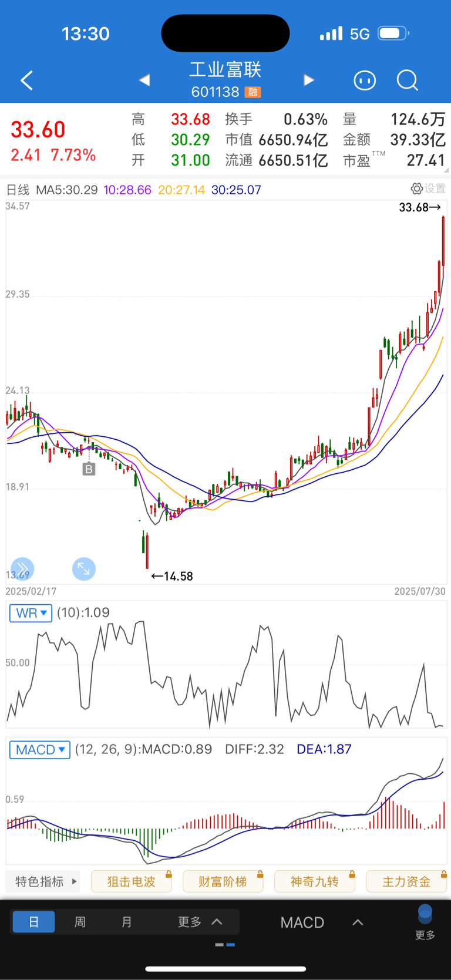Tap market cap 6650.94亿
Screen dimensions: 451x980
[x=293, y=140]
